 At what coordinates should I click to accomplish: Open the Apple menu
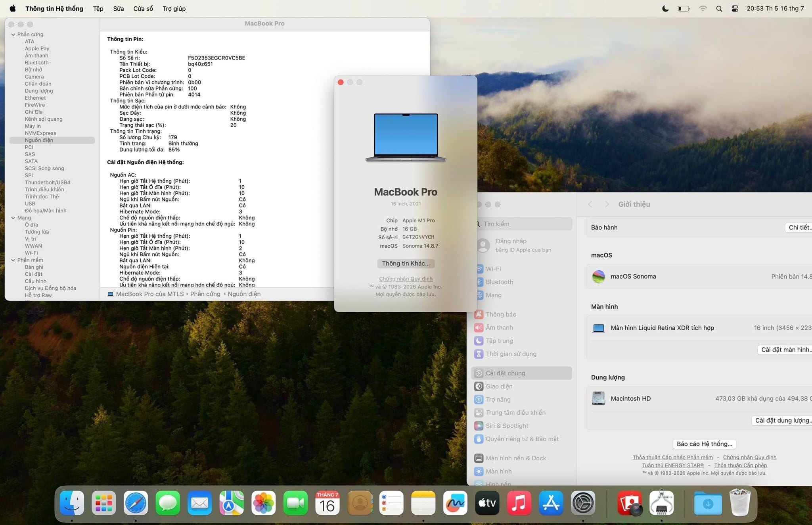coord(12,8)
